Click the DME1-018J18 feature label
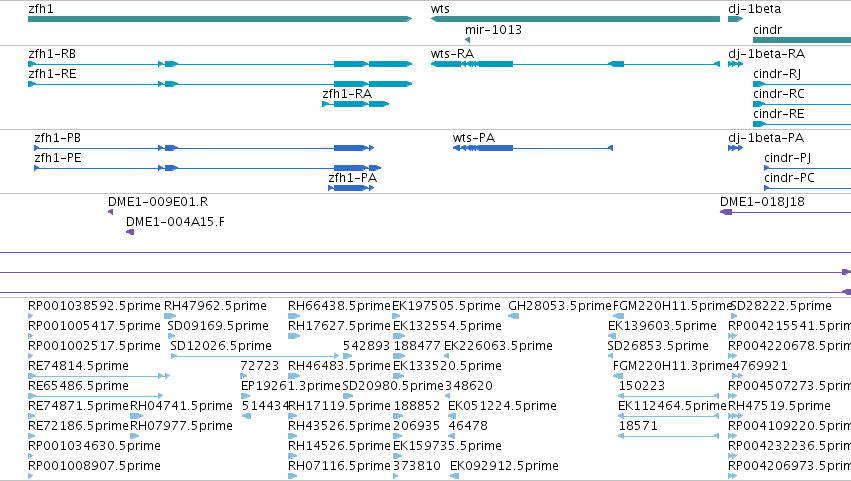 pos(762,202)
